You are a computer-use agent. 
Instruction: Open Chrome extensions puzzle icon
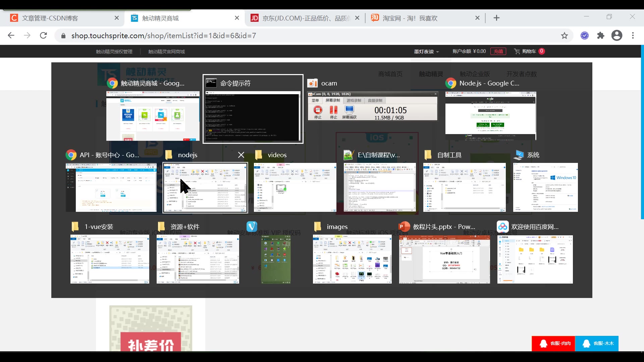[601, 36]
